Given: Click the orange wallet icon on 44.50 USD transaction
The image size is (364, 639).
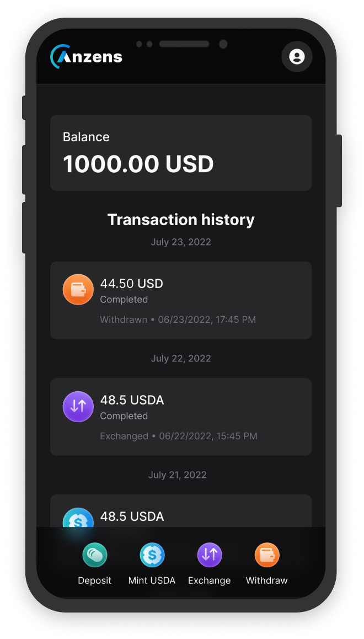Looking at the screenshot, I should 78,290.
